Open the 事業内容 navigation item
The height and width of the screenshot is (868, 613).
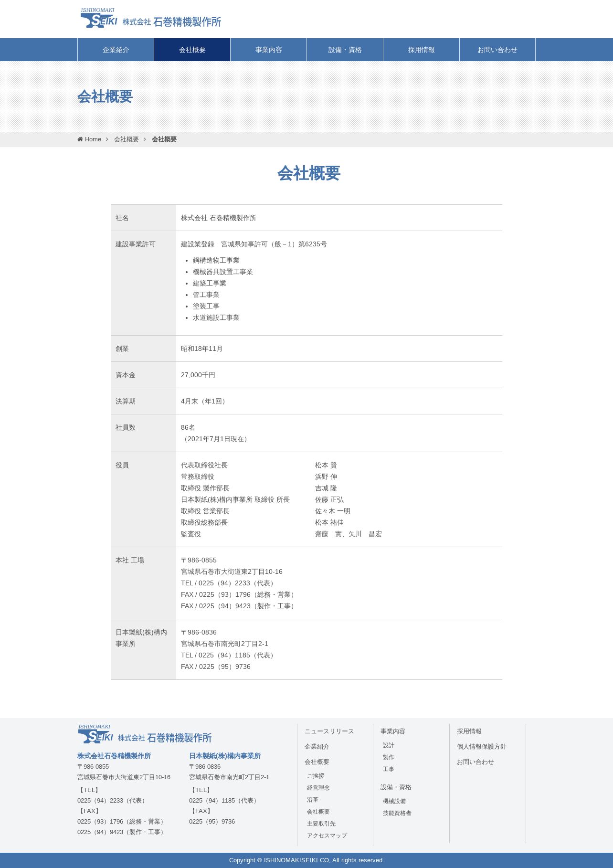269,50
